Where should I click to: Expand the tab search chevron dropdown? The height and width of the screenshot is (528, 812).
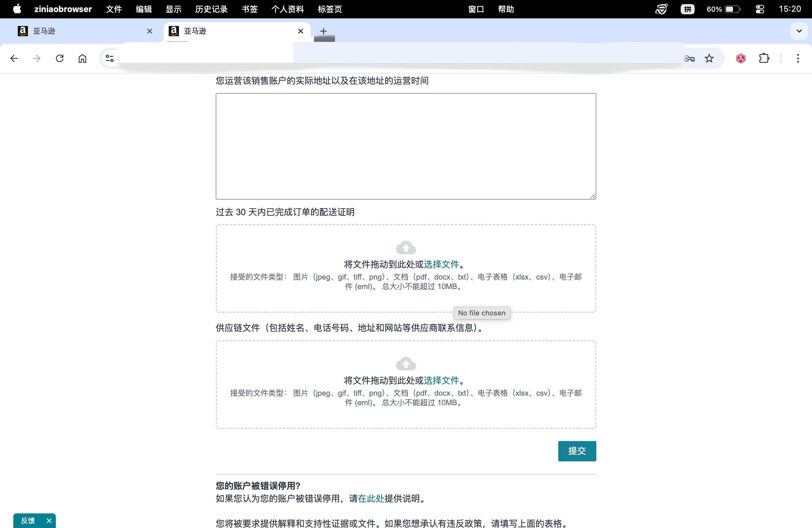click(799, 31)
